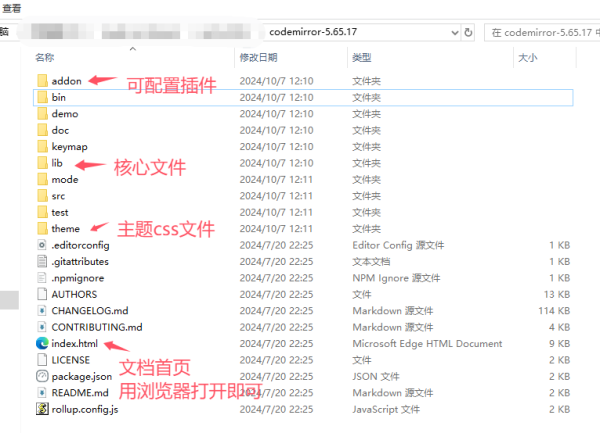The width and height of the screenshot is (600, 433).
Task: Select the .editorconfig file icon
Action: click(x=42, y=245)
